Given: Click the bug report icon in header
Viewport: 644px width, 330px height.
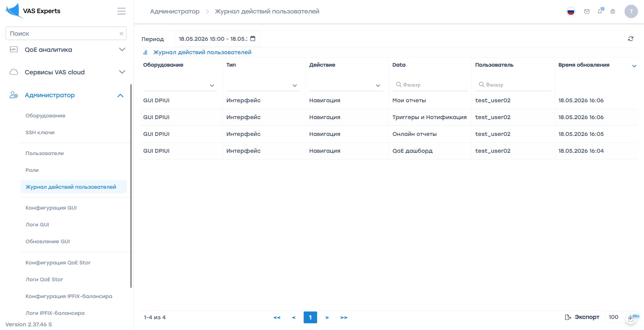Looking at the screenshot, I should 613,11.
